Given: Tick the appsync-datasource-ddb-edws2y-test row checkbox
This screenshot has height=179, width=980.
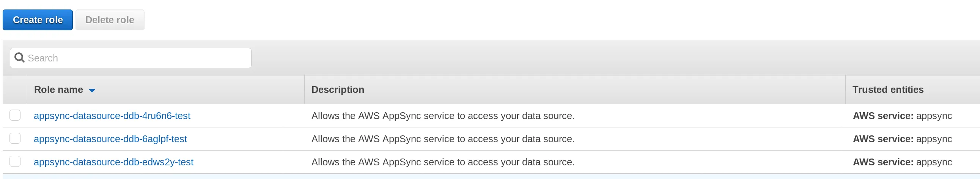Looking at the screenshot, I should (15, 162).
